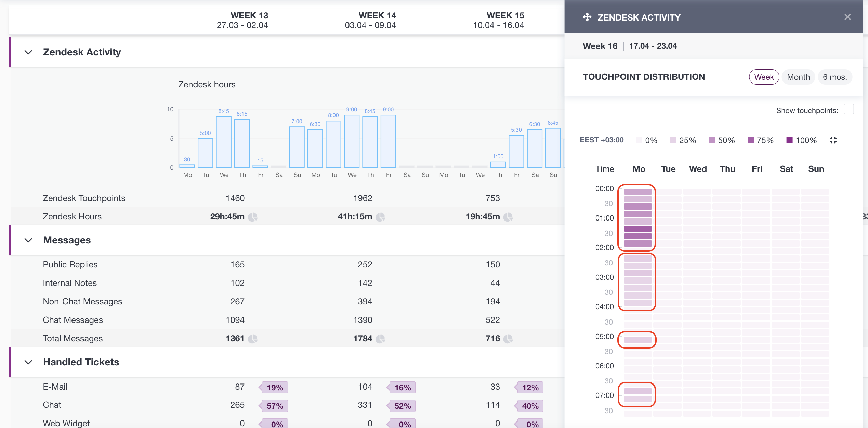Open the pie chart icon beside 1784 total messages

[x=380, y=339]
